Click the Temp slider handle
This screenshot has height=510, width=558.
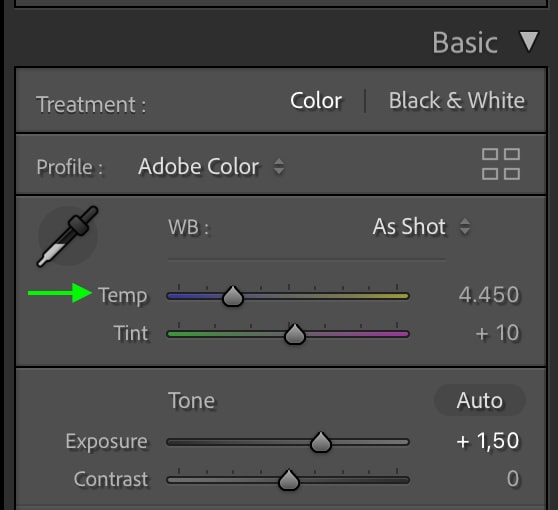click(x=233, y=296)
